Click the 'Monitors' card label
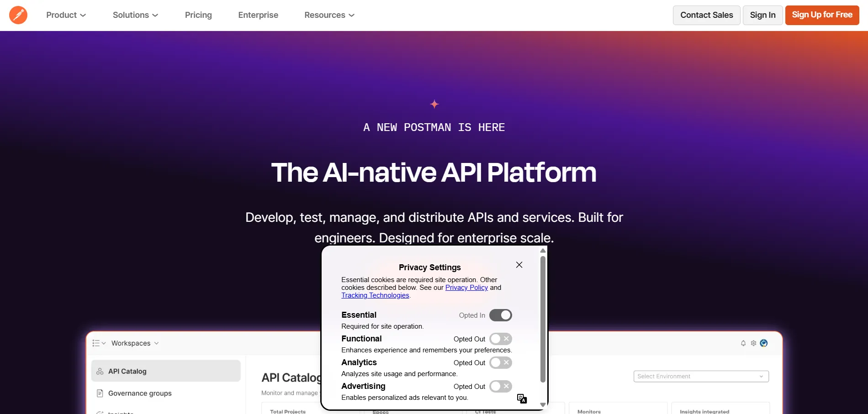This screenshot has width=868, height=414. click(589, 411)
